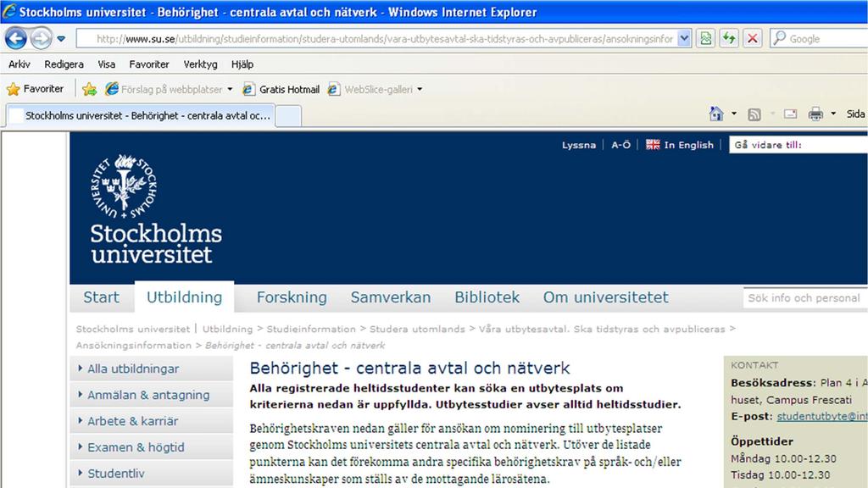Image resolution: width=868 pixels, height=488 pixels.
Task: Open Förslag på webbplatser suggestions
Action: [x=169, y=89]
